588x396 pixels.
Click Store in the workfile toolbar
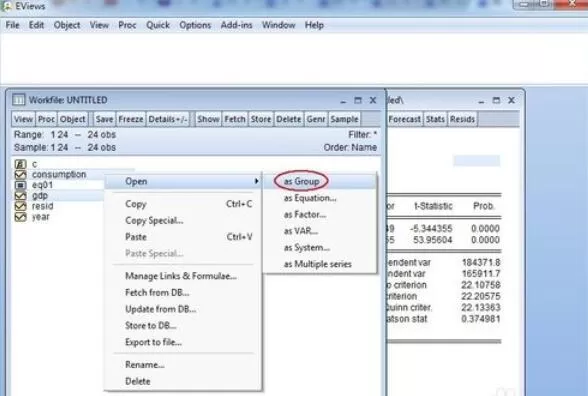click(261, 119)
